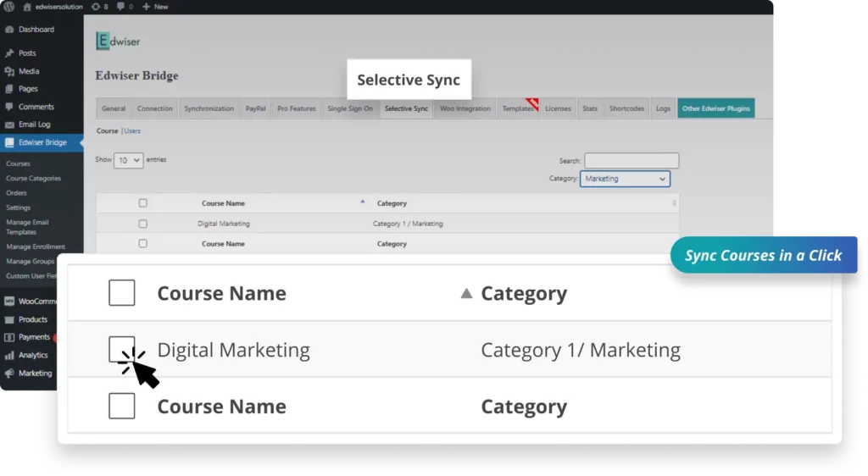Open the Pro Features tab
This screenshot has width=868, height=476.
click(x=296, y=108)
